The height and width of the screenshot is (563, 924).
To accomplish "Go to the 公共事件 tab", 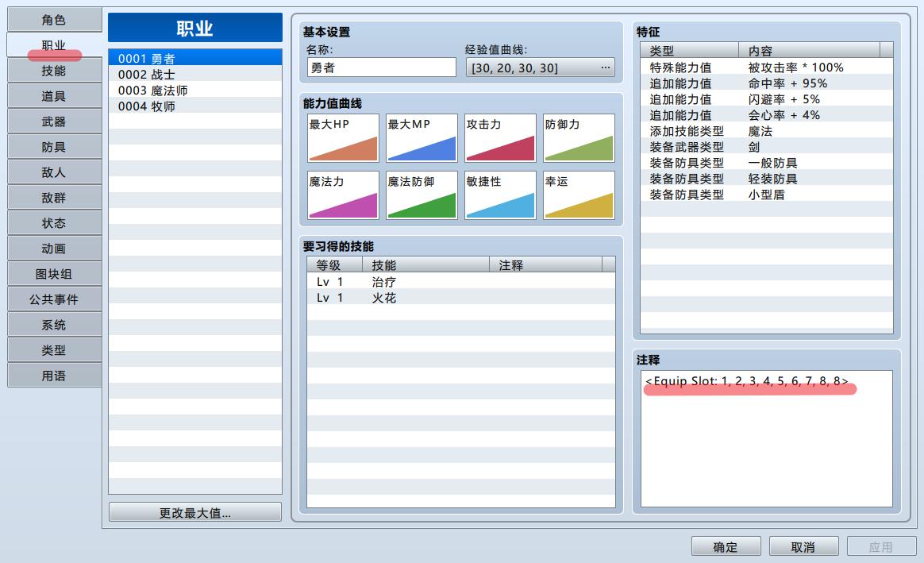I will pos(54,299).
